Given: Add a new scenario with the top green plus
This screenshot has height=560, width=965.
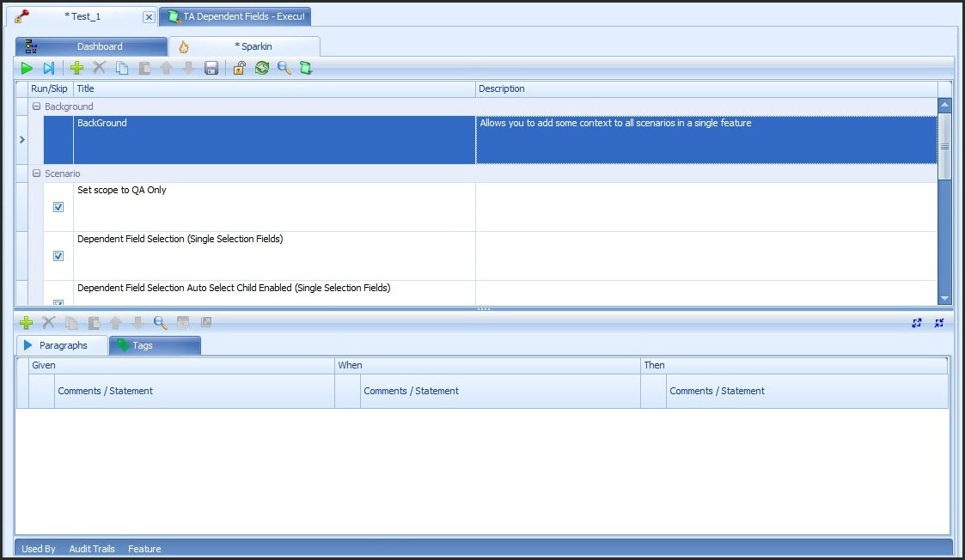Looking at the screenshot, I should coord(76,69).
